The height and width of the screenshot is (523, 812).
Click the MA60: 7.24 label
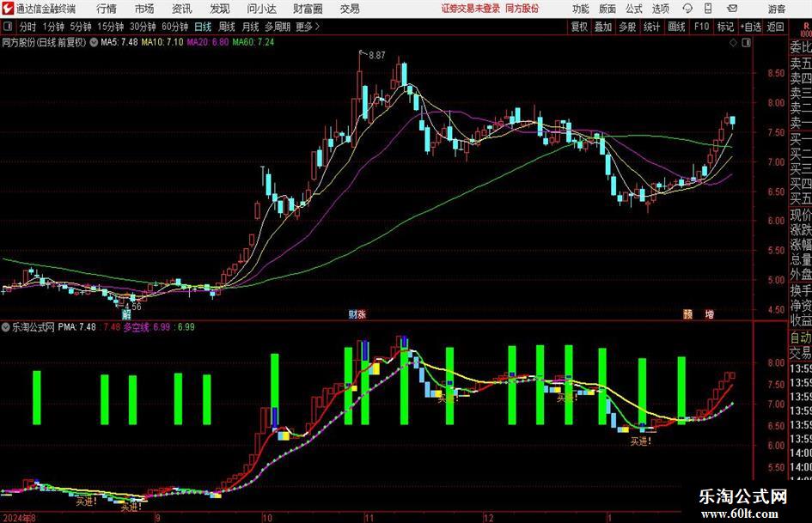pos(253,42)
